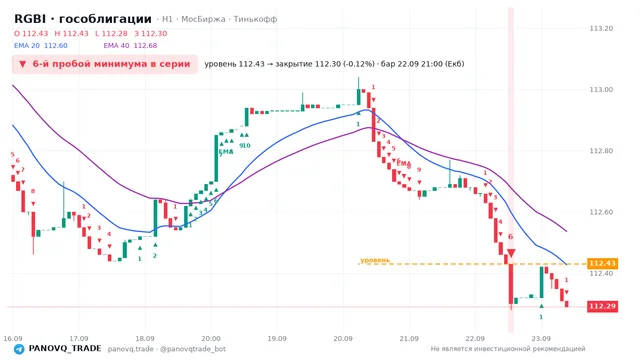Click the open value 'O 112.43'
The width and height of the screenshot is (640, 360).
[x=31, y=33]
